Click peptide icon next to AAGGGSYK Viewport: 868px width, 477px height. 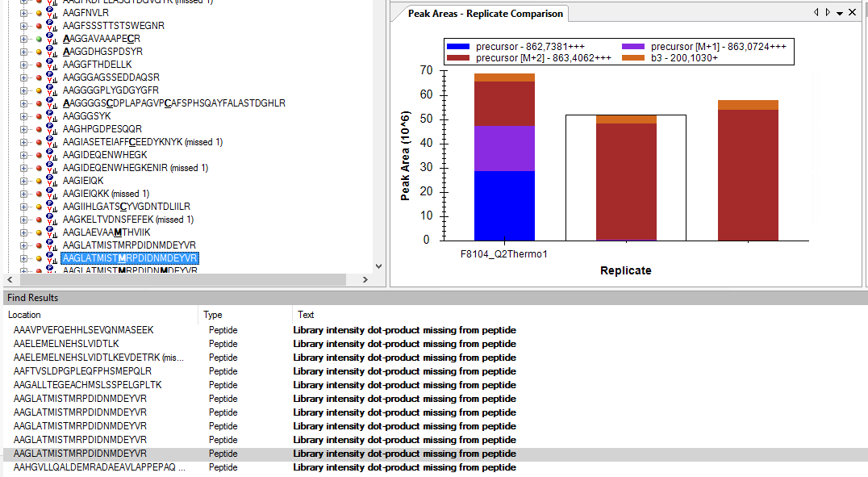click(x=52, y=116)
